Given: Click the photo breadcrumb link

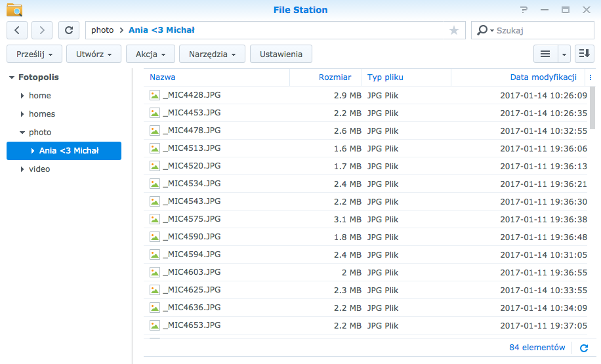Looking at the screenshot, I should pos(102,30).
